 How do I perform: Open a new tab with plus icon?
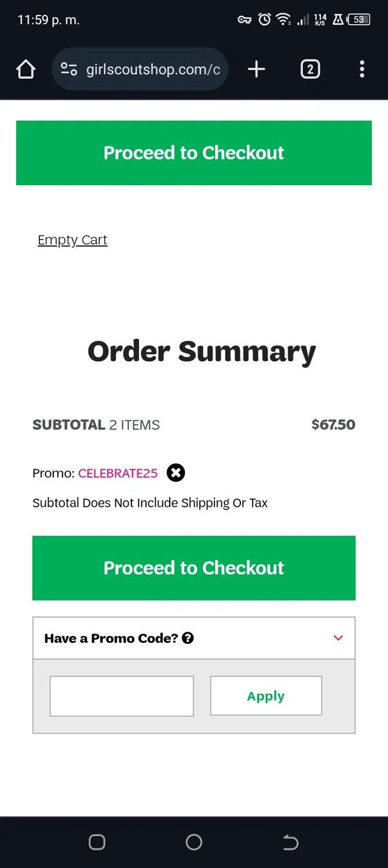256,69
